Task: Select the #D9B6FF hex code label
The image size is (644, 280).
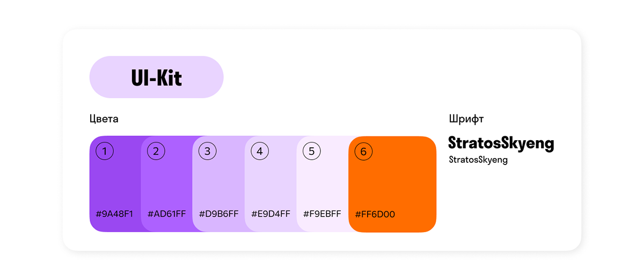Action: (218, 214)
